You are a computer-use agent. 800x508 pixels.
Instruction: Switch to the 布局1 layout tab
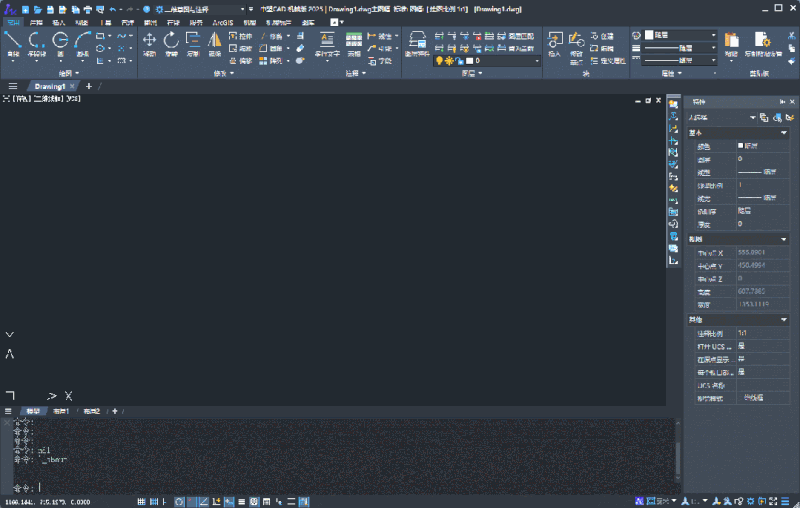pyautogui.click(x=61, y=411)
